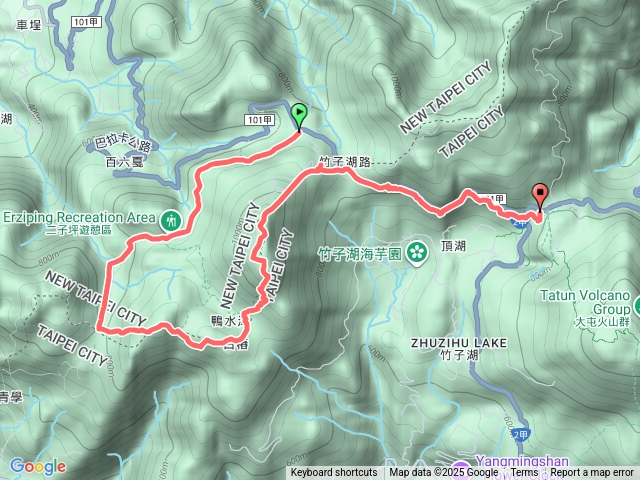
Task: Click the Tatun Volcano Group marker icon
Action: [x=637, y=306]
